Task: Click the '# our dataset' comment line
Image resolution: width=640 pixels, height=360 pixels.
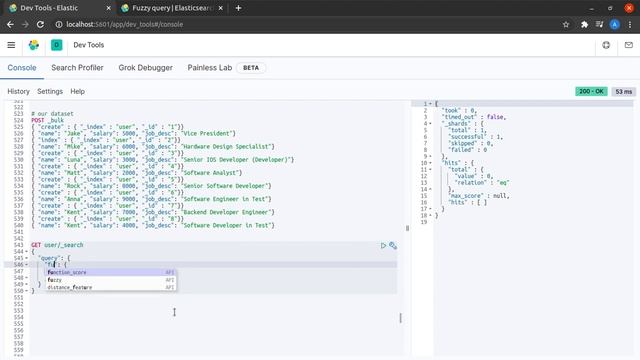Action: [52, 114]
